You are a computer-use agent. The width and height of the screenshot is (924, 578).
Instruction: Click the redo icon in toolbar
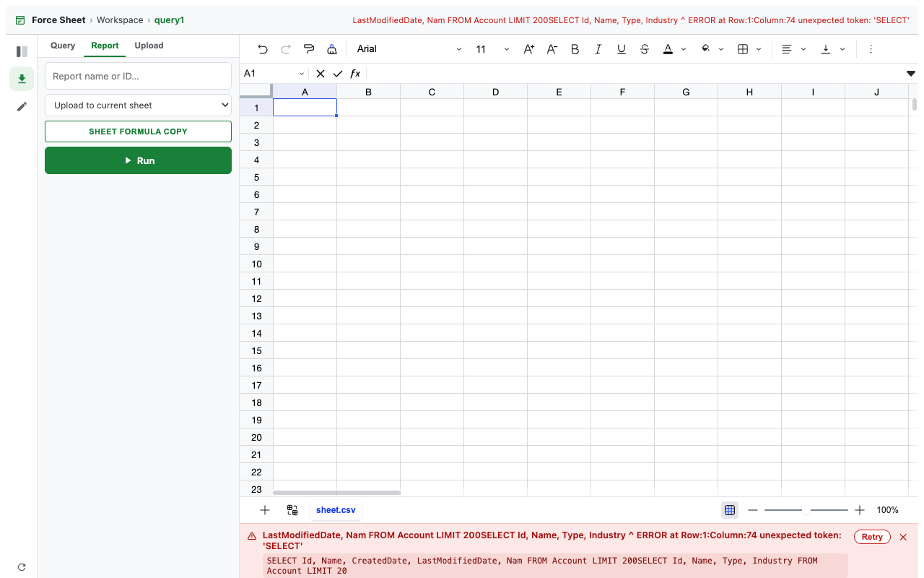tap(286, 49)
